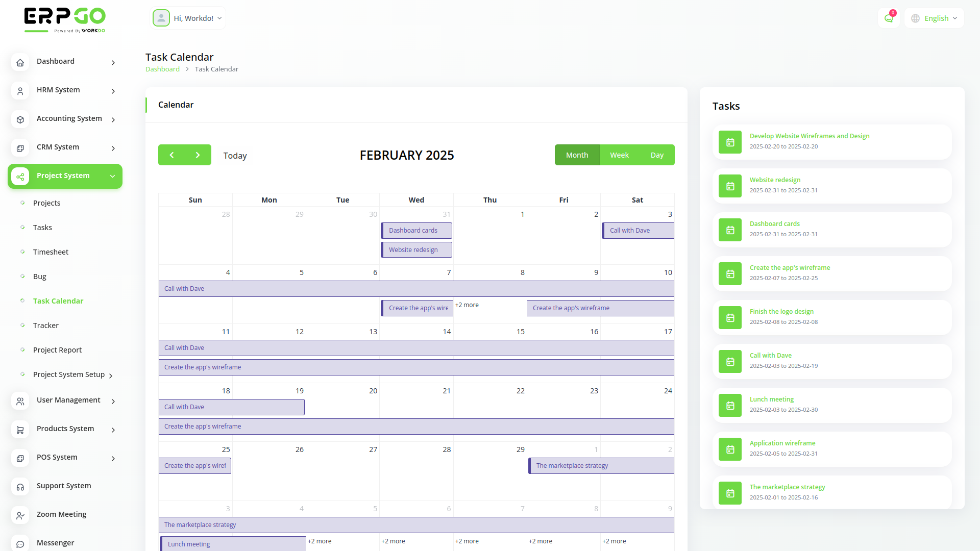980x551 pixels.
Task: Click the User Management icon in sidebar
Action: (20, 401)
